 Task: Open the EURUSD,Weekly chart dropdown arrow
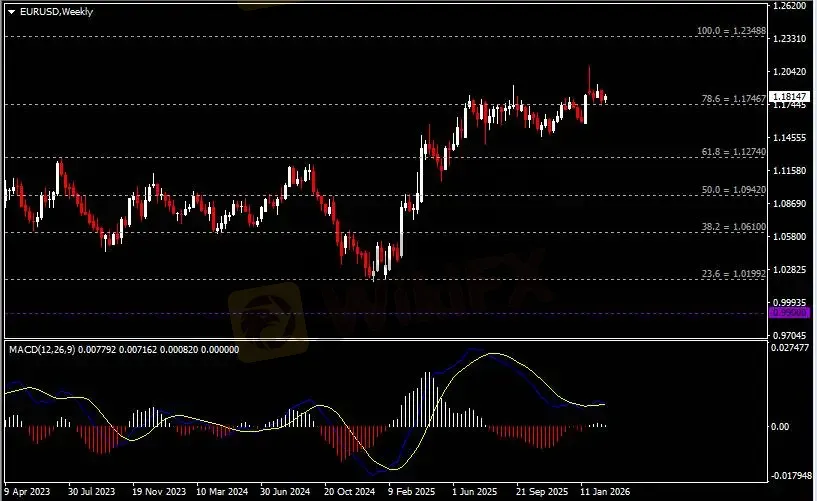pyautogui.click(x=11, y=11)
